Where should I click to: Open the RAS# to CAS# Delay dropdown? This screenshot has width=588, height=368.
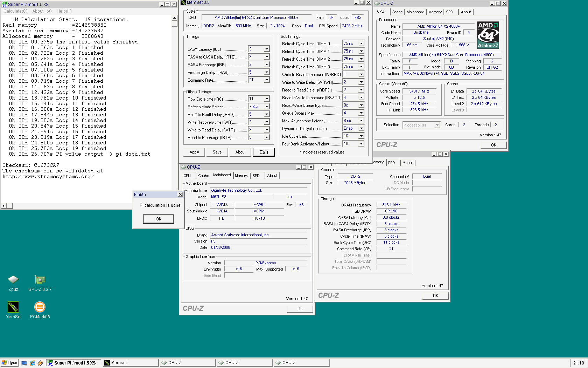pos(267,57)
